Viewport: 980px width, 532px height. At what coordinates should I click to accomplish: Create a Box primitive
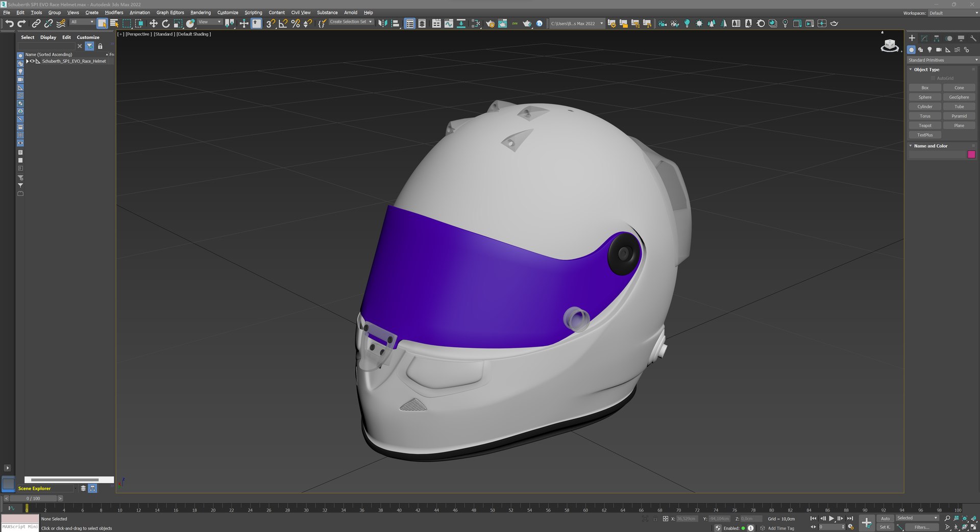pos(925,88)
